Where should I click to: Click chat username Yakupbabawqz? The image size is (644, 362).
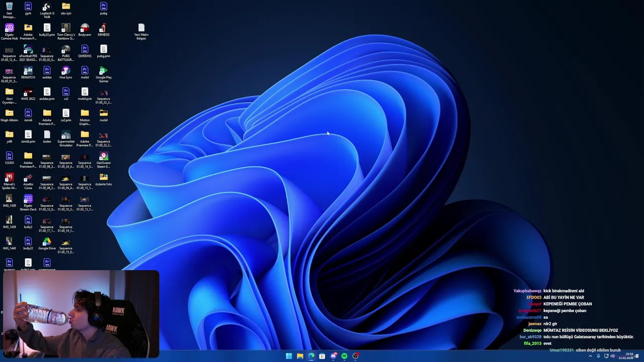(527, 291)
